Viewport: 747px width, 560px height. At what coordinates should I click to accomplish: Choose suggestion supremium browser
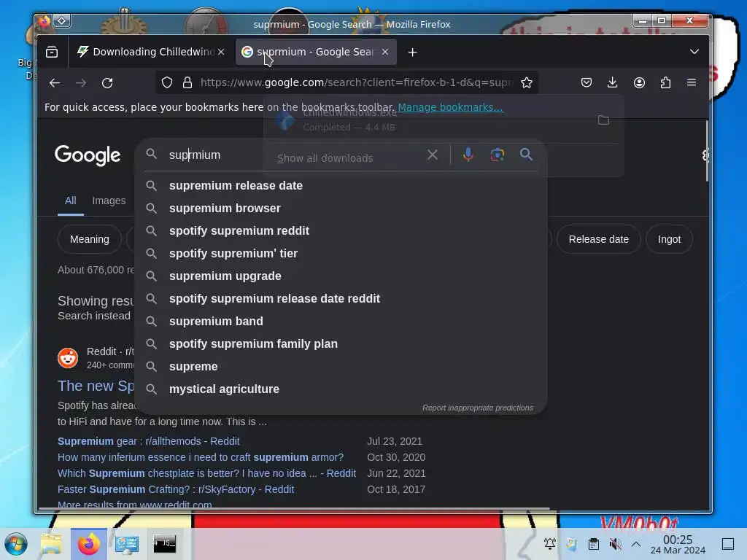coord(341,208)
